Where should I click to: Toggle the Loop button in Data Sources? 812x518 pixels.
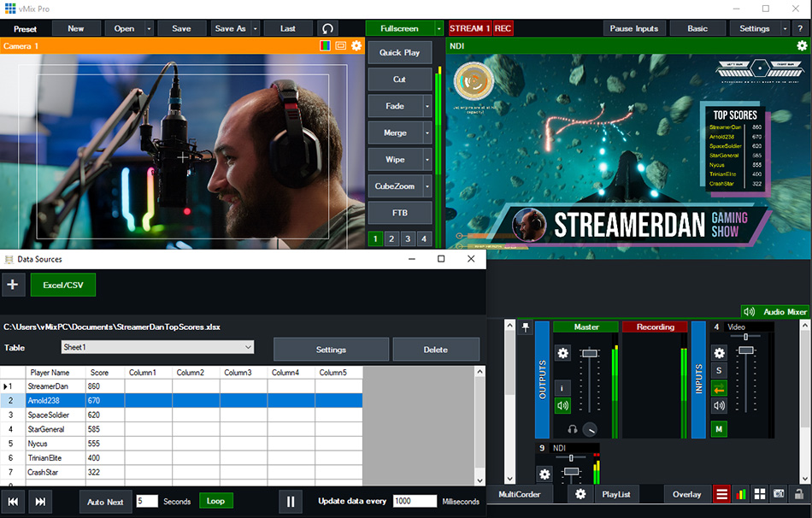coord(215,501)
